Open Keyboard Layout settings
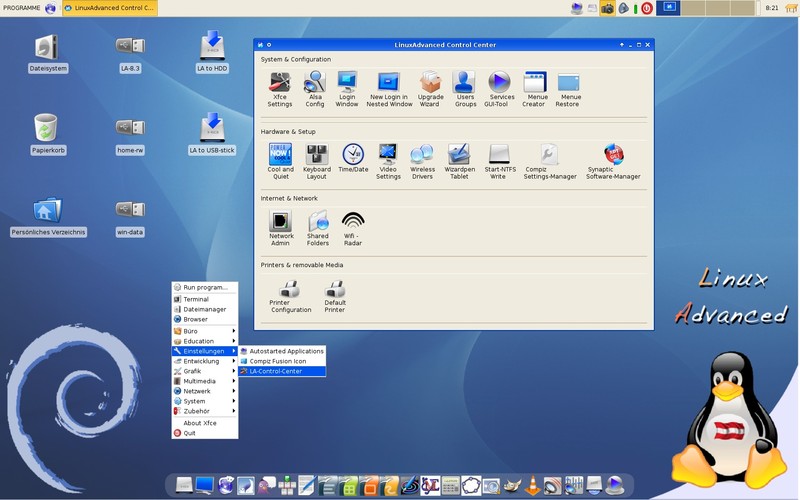The height and width of the screenshot is (500, 800). point(316,161)
